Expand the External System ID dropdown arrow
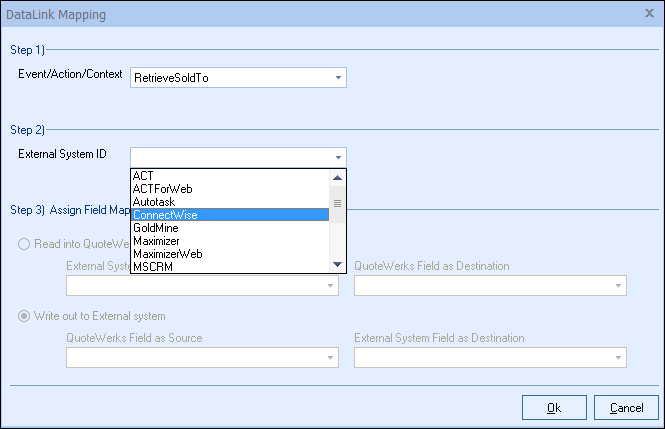The height and width of the screenshot is (429, 665). click(338, 157)
